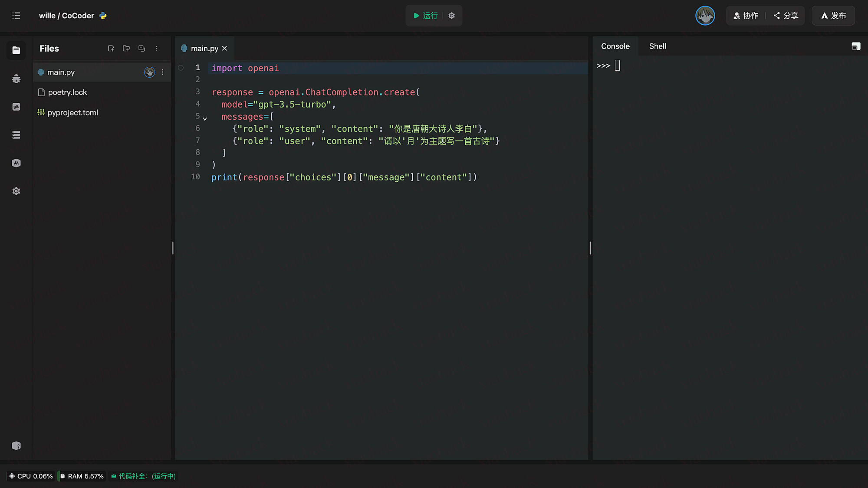Open the AI assistant hexagon icon in sidebar
This screenshot has width=868, height=488.
pyautogui.click(x=16, y=163)
